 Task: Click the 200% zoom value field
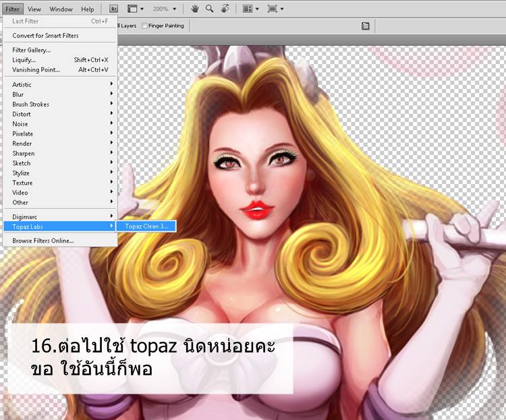161,9
